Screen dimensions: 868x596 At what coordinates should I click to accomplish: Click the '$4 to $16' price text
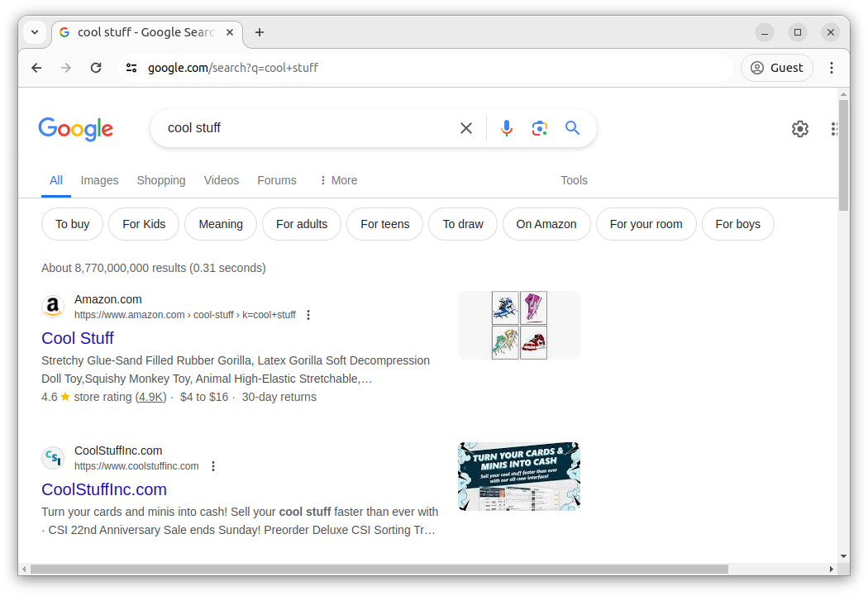pyautogui.click(x=203, y=397)
